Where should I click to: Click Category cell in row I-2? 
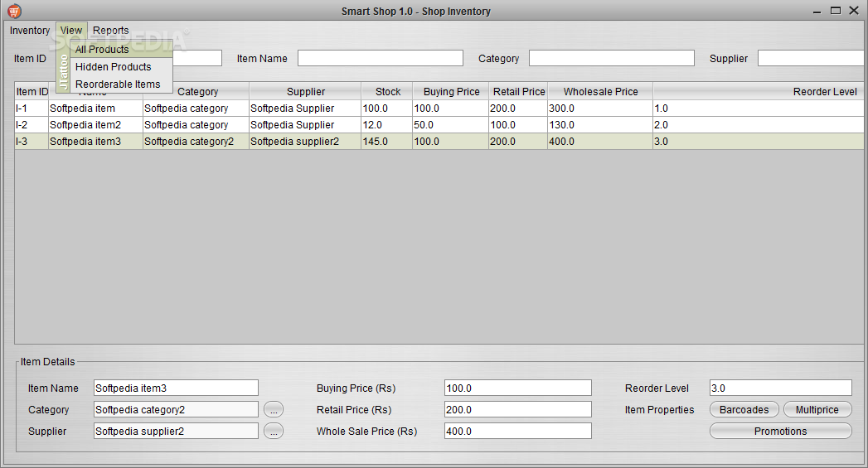pyautogui.click(x=196, y=125)
